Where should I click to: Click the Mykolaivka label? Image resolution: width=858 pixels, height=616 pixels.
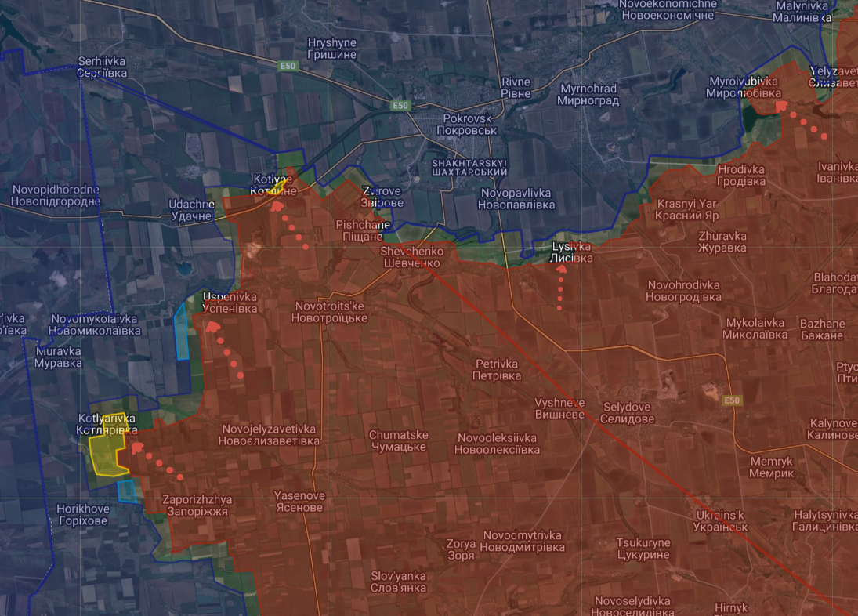point(755,329)
